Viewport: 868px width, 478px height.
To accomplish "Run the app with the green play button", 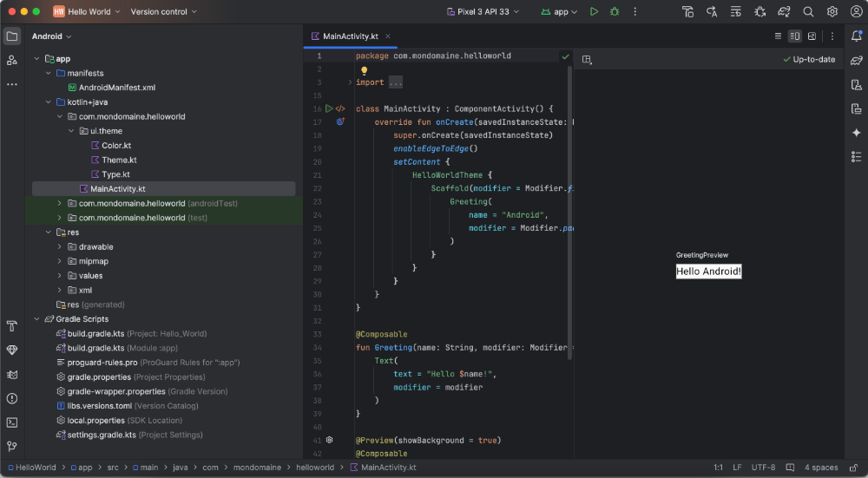I will [594, 11].
